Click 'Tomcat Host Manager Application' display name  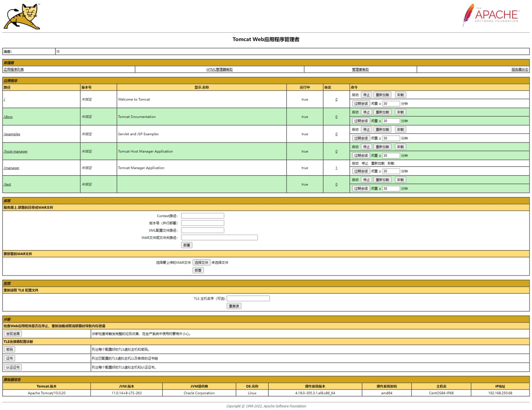click(x=145, y=151)
